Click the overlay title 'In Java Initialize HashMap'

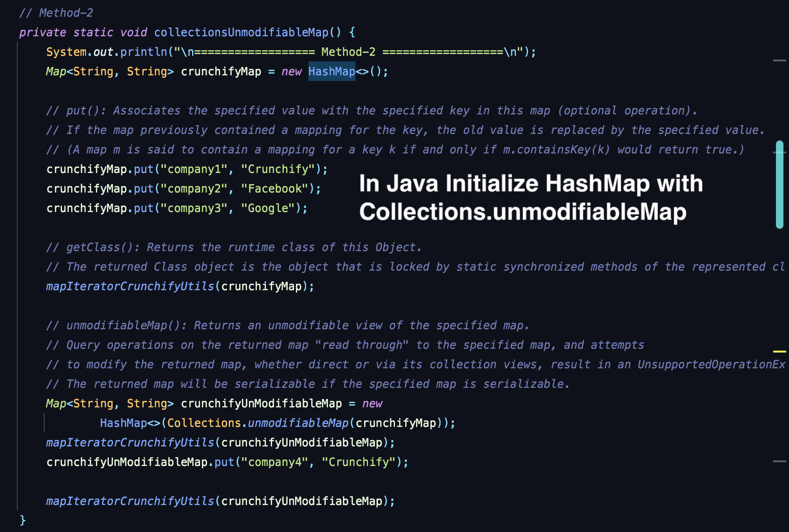click(x=530, y=184)
